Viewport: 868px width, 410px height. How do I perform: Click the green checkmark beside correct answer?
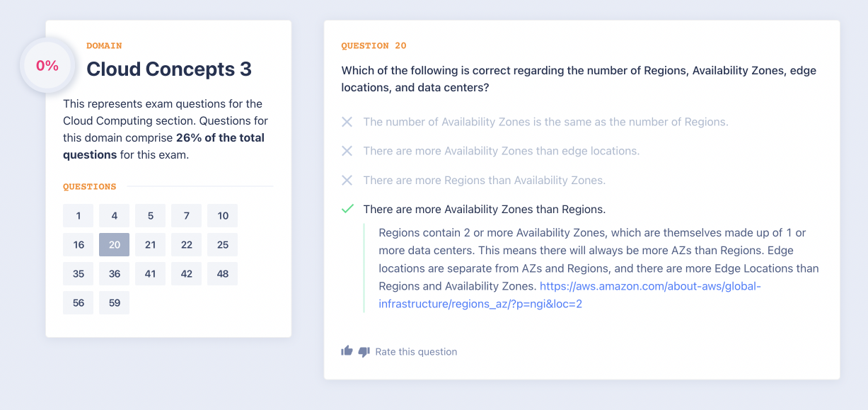[347, 209]
